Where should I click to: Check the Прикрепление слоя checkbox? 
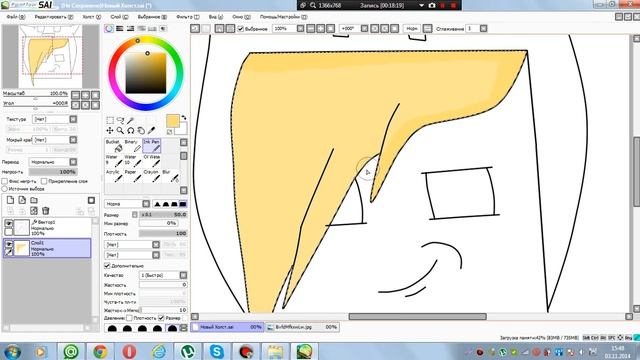point(44,181)
